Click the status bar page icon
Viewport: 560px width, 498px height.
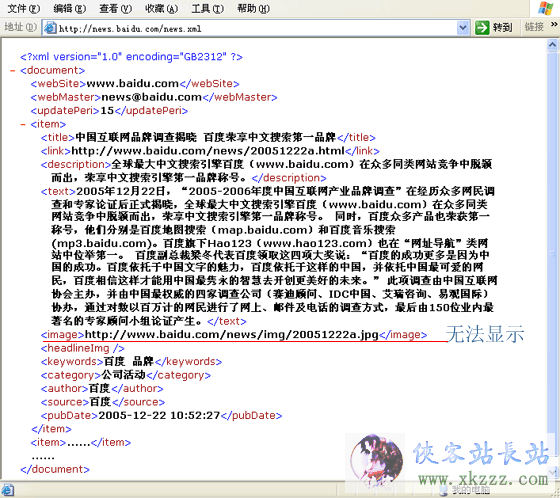pos(7,491)
